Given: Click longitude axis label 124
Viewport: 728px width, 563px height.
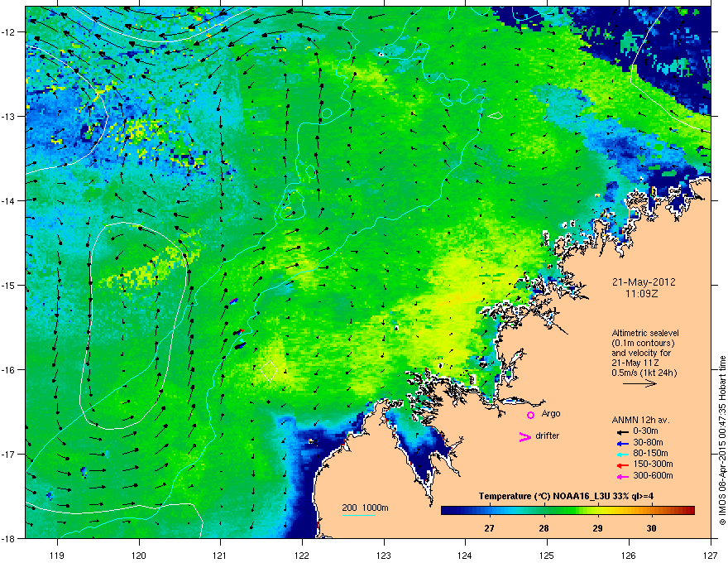Looking at the screenshot, I should point(465,556).
